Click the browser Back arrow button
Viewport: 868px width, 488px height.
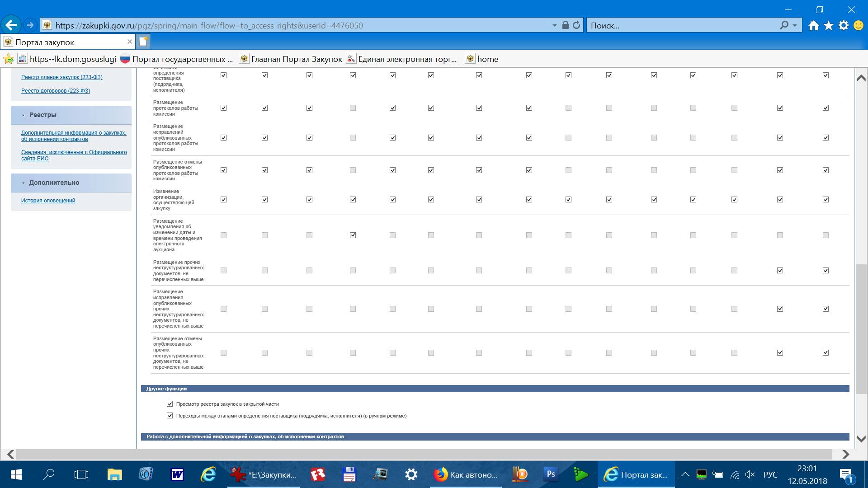pyautogui.click(x=11, y=25)
